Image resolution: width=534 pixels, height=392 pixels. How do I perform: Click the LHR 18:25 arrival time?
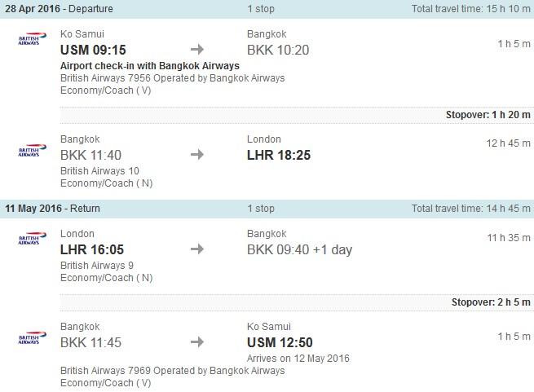[279, 155]
